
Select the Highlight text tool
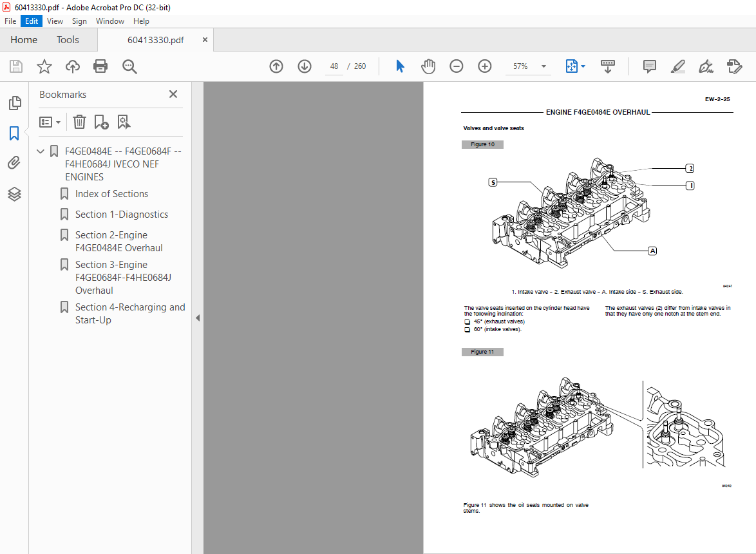[678, 66]
